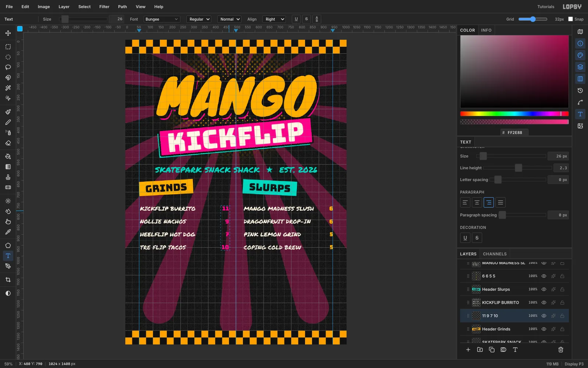Align paragraph center
This screenshot has width=588, height=368.
[477, 202]
